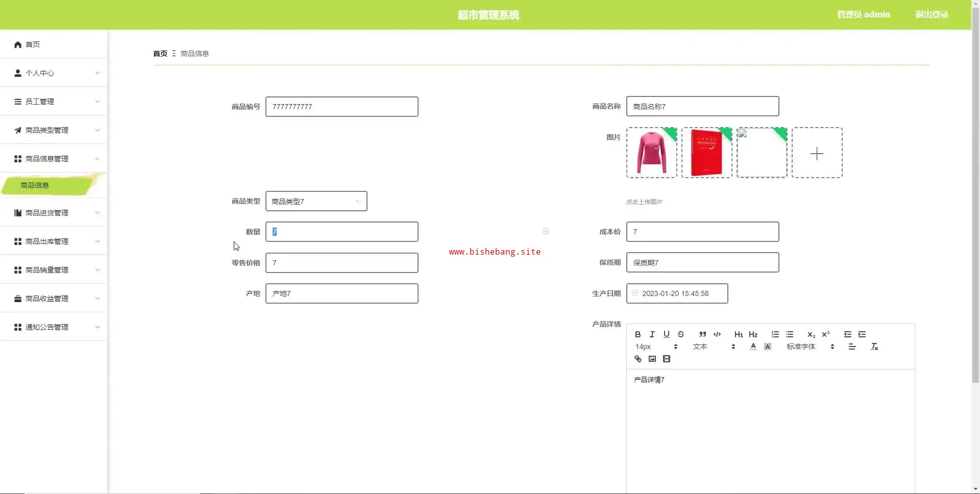Apply subscript formatting
The image size is (980, 494).
tap(811, 334)
